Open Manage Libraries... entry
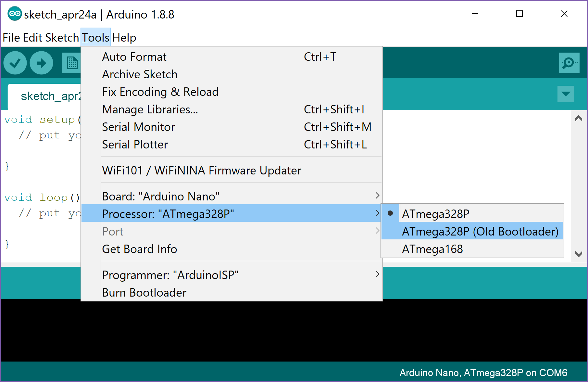 click(231, 109)
